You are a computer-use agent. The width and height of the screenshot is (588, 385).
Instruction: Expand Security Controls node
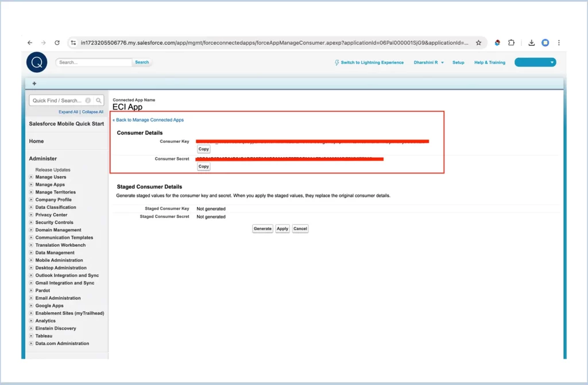click(x=31, y=222)
